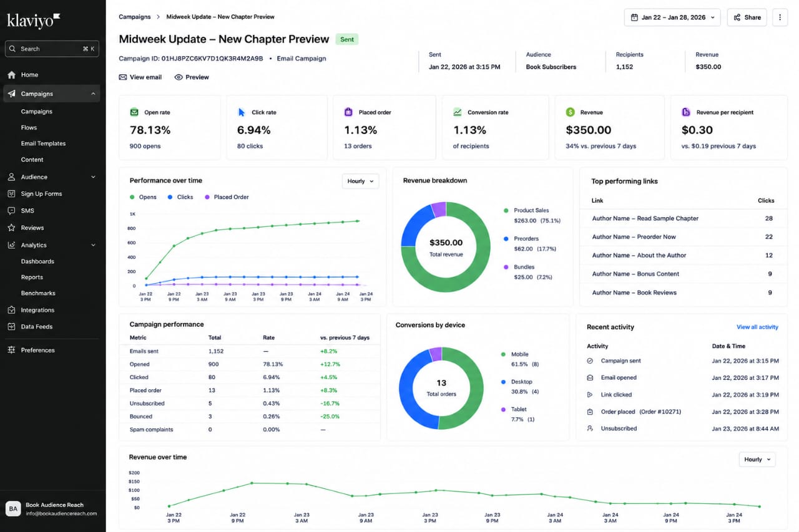Click the Revenue per recipient icon
This screenshot has width=799, height=532.
coord(686,112)
